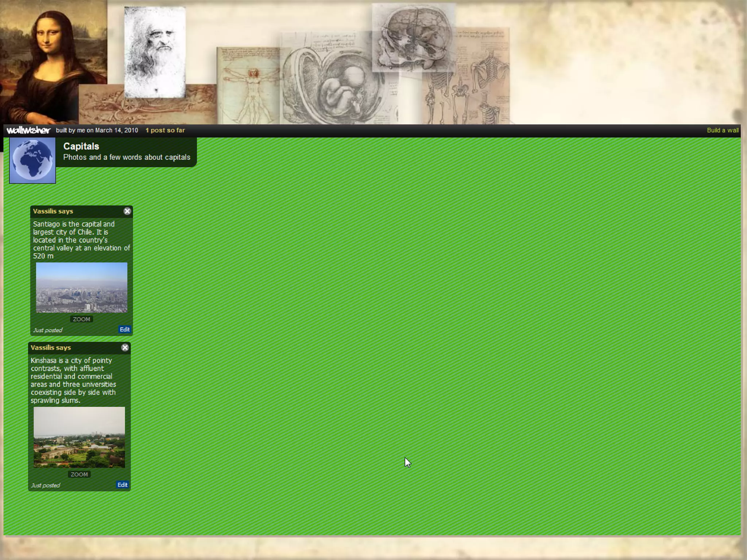Click the 'Vassilis says' header on Kinshasa post

(x=51, y=347)
